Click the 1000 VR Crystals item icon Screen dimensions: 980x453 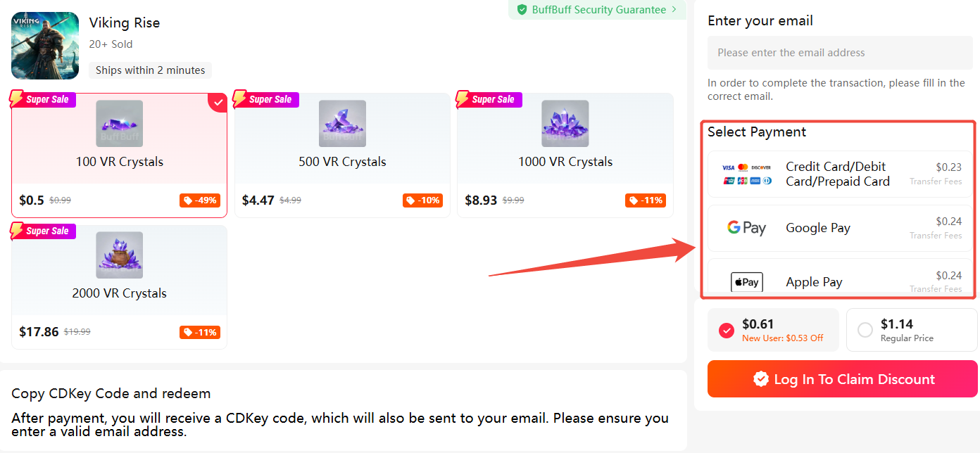click(565, 124)
